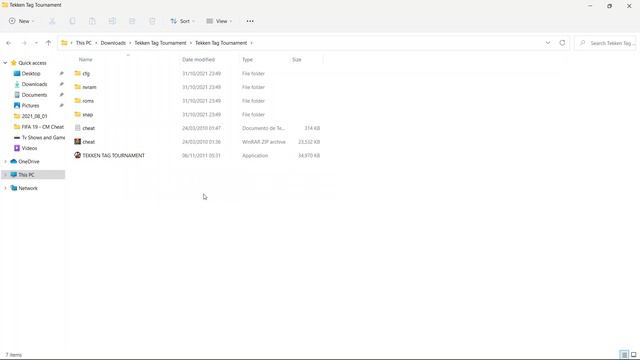
Task: Expand the OneDrive tree node
Action: (x=5, y=162)
